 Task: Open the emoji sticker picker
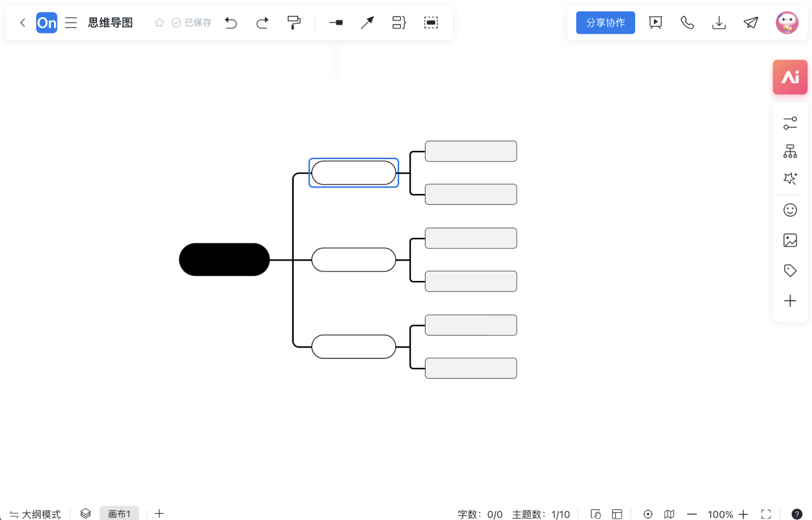tap(790, 210)
